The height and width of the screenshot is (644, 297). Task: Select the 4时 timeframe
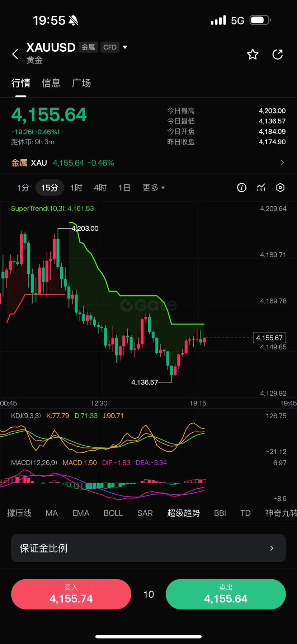click(100, 188)
